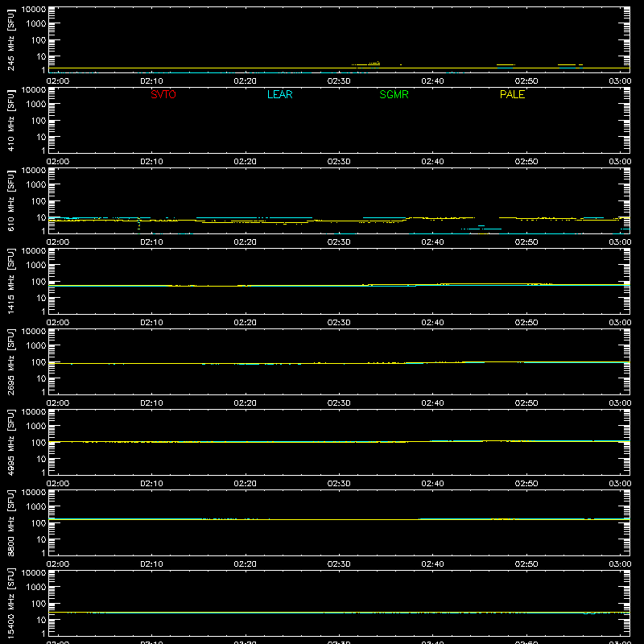The image size is (644, 644).
Task: Click the 03:00 time label below 245 MHz panel
Action: pos(620,81)
